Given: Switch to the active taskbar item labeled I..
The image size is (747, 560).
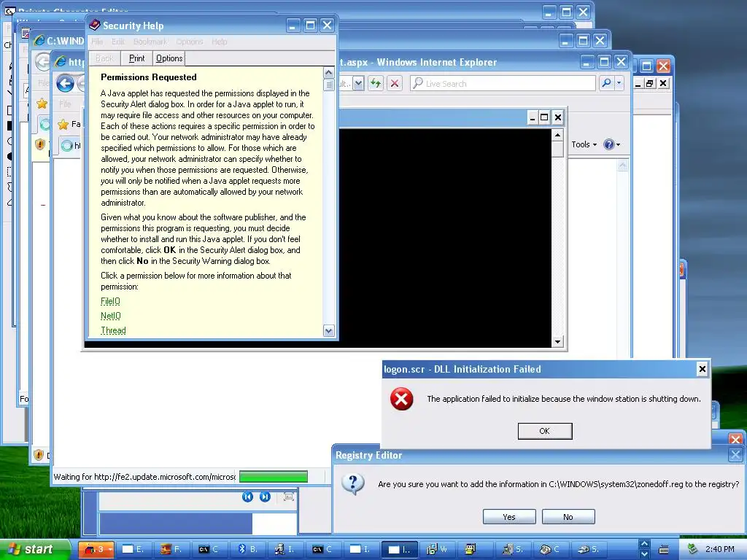Looking at the screenshot, I should pyautogui.click(x=399, y=549).
